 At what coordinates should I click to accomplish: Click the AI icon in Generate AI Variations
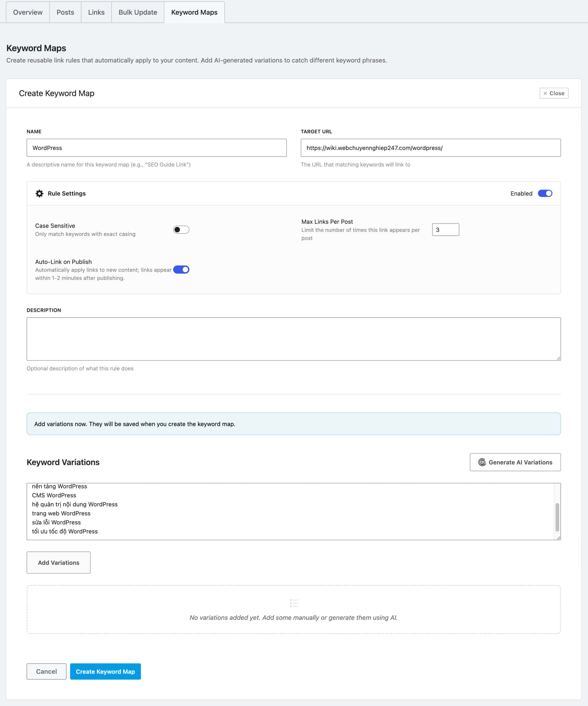click(x=482, y=462)
